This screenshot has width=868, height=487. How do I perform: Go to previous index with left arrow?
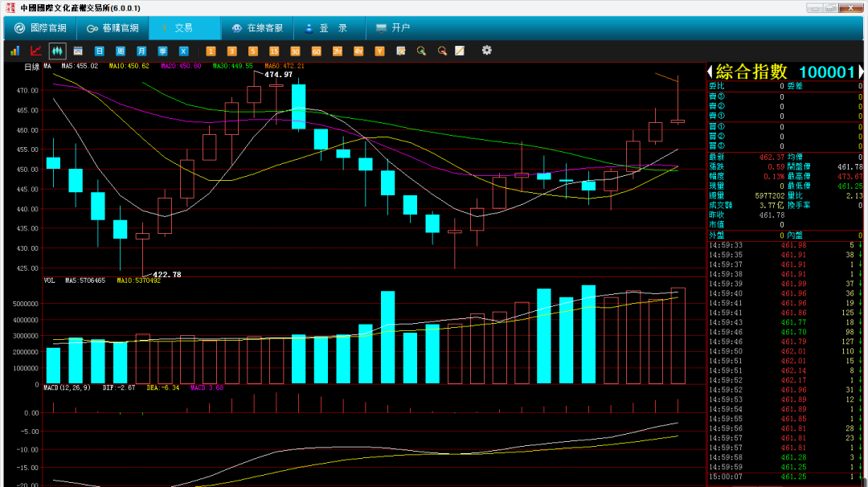(710, 72)
